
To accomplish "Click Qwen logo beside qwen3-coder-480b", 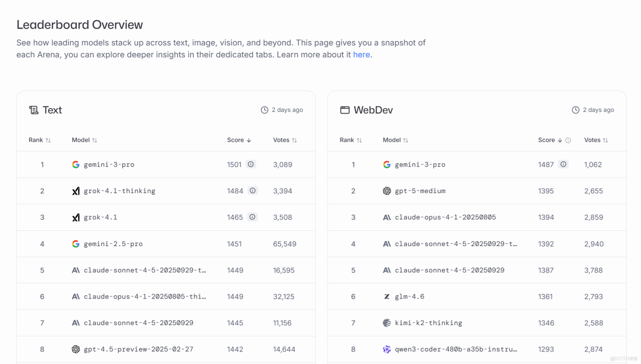I will coord(387,349).
